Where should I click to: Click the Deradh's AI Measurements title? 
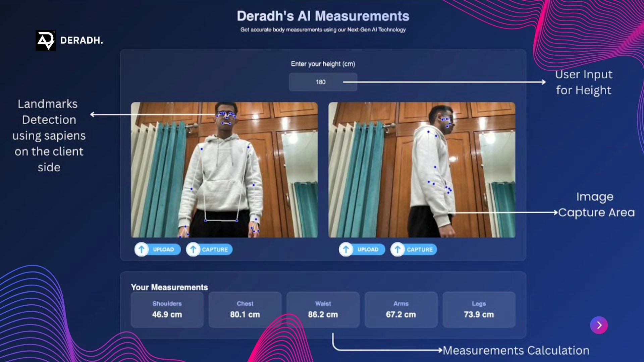323,16
